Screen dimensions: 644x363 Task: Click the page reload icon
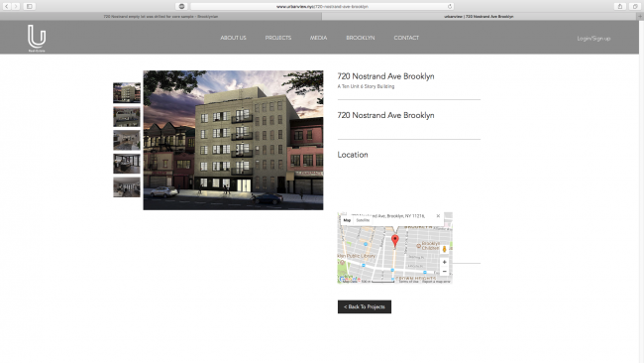(x=450, y=6)
